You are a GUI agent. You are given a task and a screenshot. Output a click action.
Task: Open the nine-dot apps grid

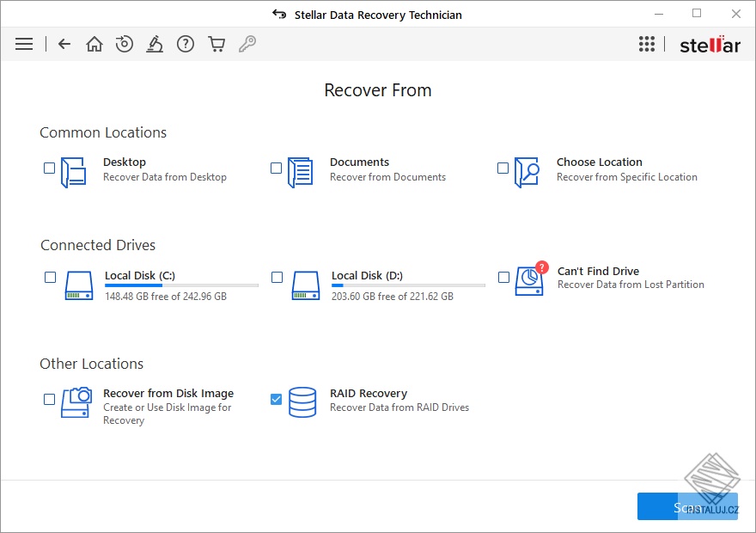point(647,44)
